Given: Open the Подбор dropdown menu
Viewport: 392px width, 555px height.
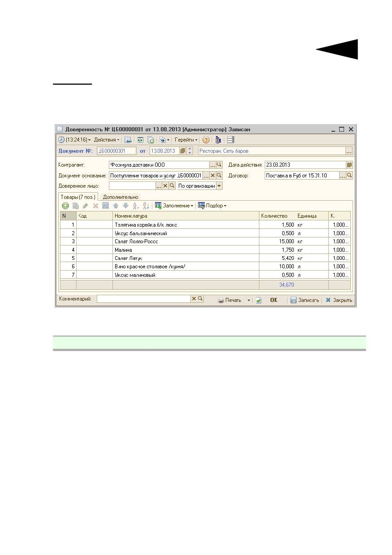Looking at the screenshot, I should pyautogui.click(x=212, y=206).
